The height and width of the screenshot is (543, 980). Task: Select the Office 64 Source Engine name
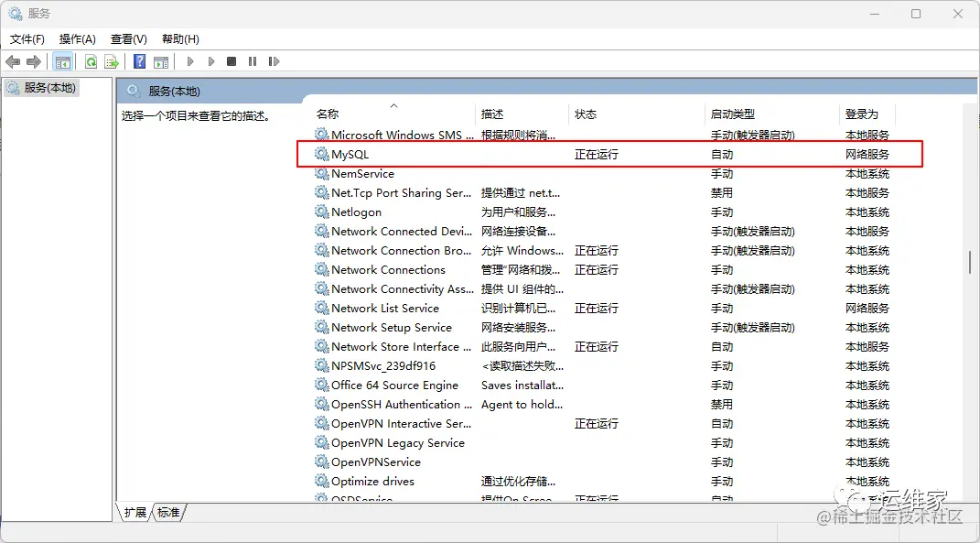point(394,385)
